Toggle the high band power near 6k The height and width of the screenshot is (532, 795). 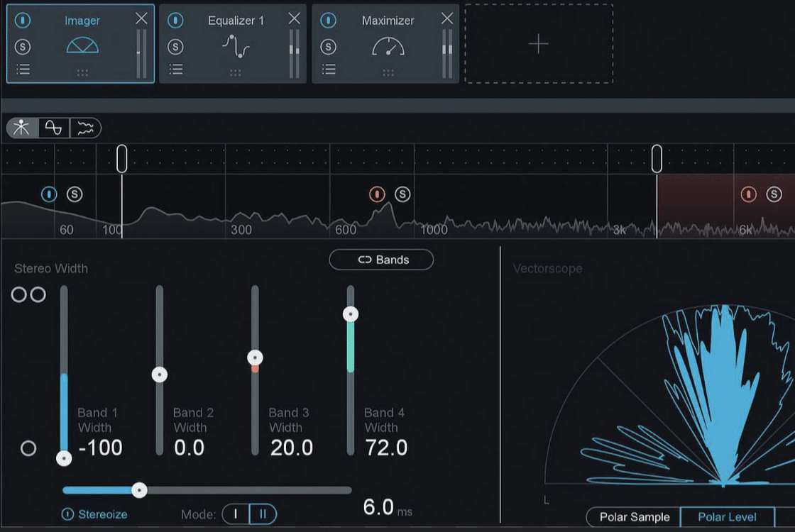click(x=749, y=194)
